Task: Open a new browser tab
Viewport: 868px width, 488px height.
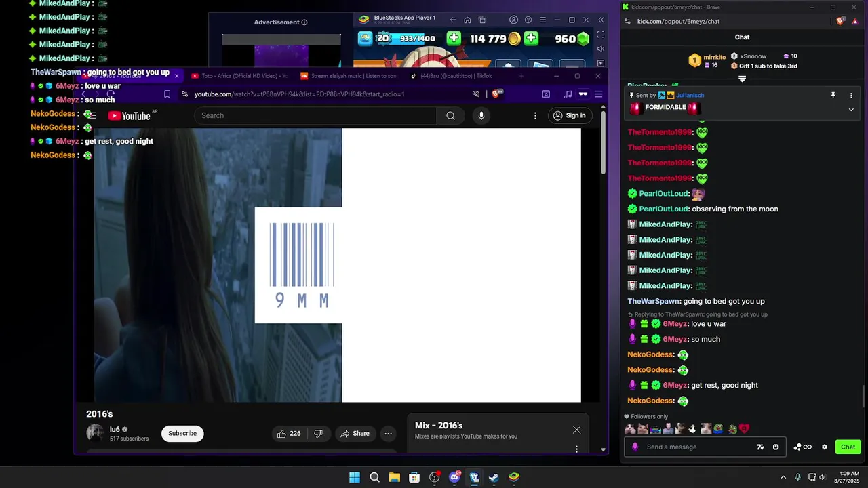Action: click(521, 76)
